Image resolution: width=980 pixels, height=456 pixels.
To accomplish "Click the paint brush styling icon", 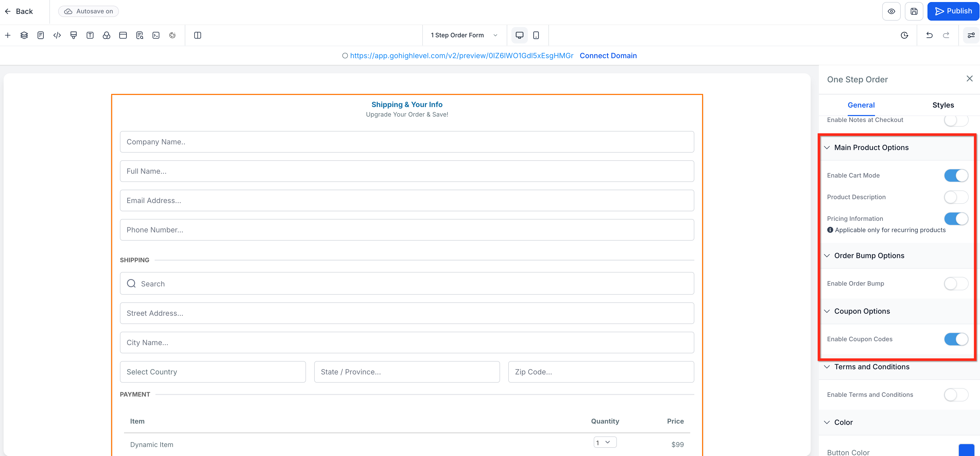I will point(73,35).
